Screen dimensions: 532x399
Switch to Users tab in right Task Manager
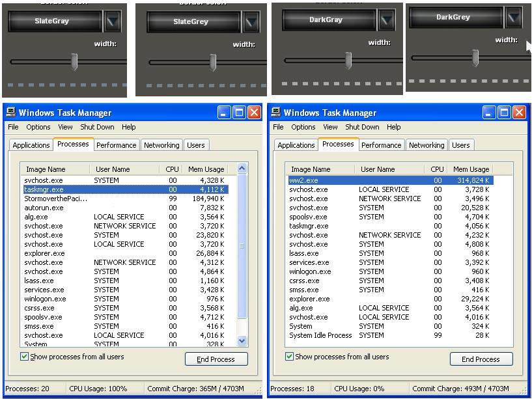pos(461,145)
